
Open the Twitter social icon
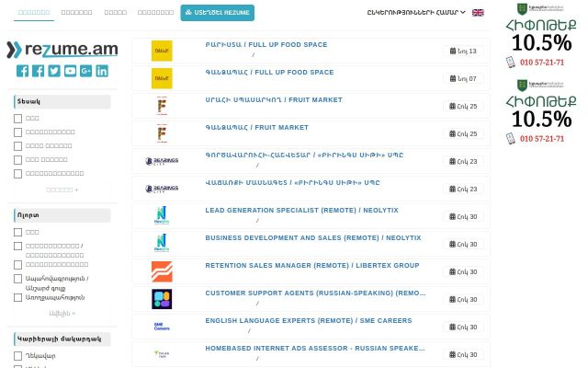(x=54, y=71)
